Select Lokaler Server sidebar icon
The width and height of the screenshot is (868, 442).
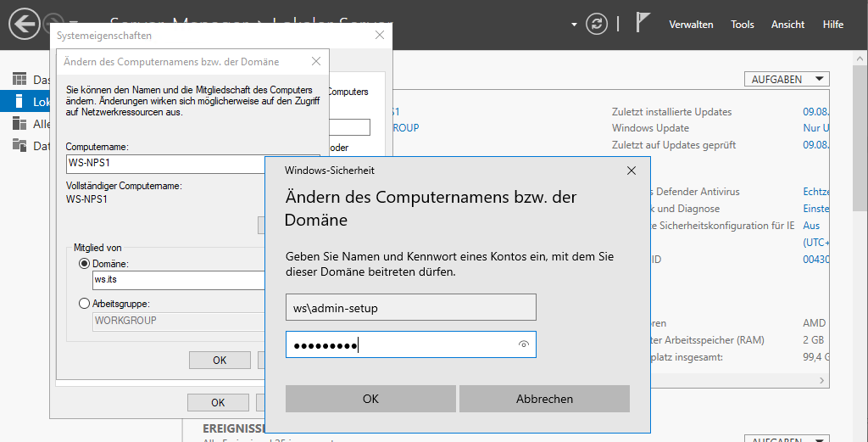[20, 101]
